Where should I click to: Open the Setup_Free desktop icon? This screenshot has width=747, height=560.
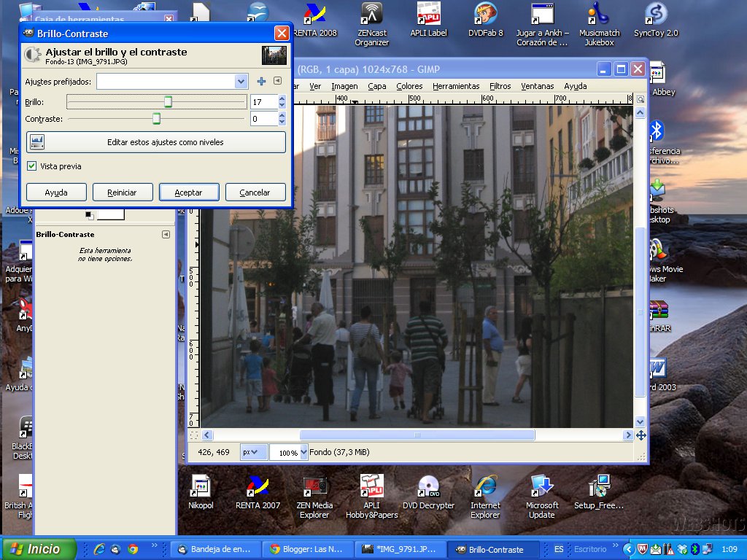599,492
